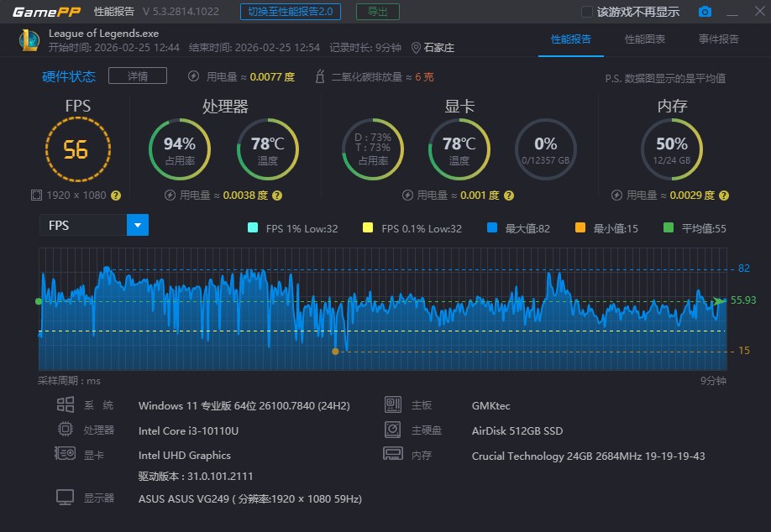Viewport: 771px width, 532px height.
Task: Click the memory icon beside 内存
Action: coord(392,455)
